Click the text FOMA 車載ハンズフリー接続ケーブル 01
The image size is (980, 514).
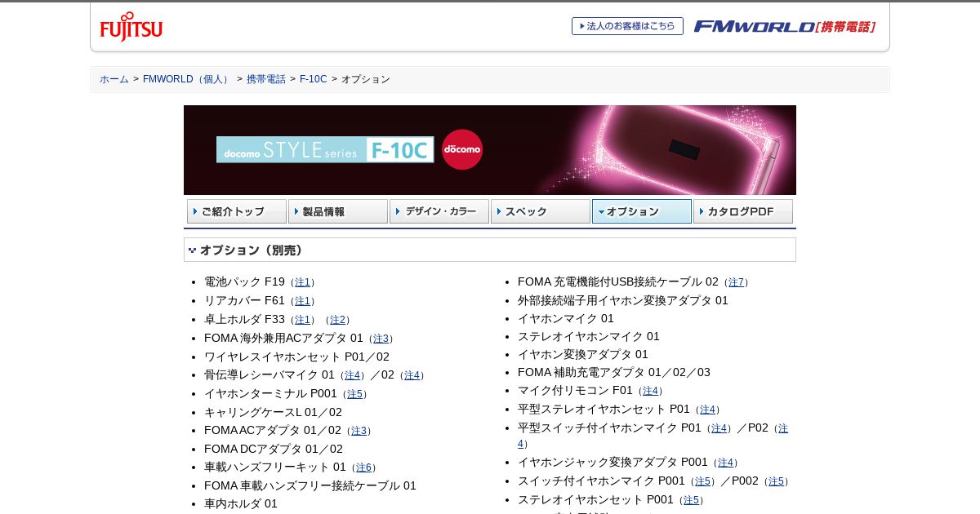coord(310,485)
